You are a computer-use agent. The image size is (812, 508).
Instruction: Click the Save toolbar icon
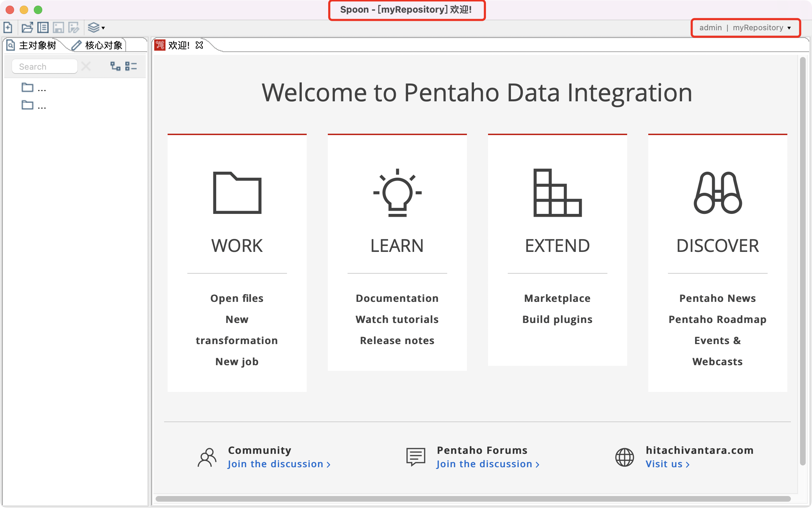click(x=58, y=27)
